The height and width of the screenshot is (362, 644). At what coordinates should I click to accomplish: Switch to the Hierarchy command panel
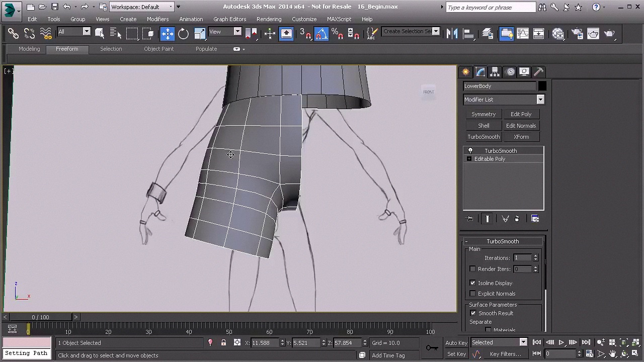coord(495,72)
